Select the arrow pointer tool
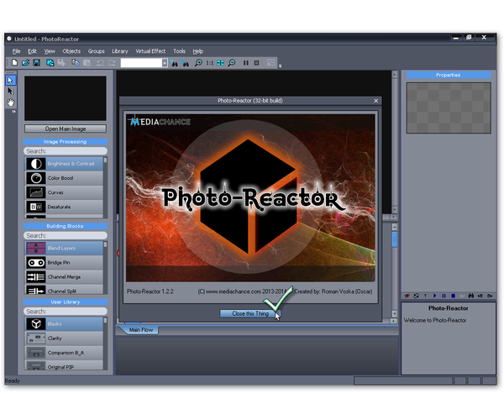This screenshot has width=504, height=420. 10,81
